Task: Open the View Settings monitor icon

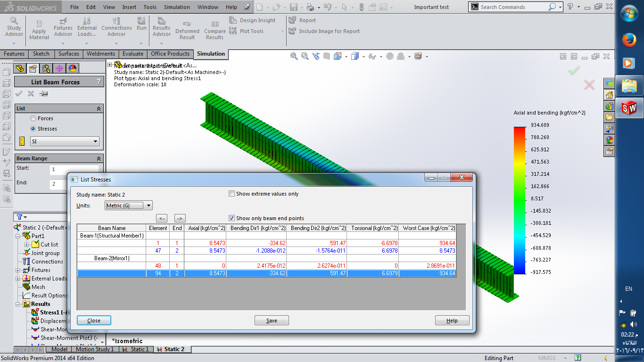Action: click(x=418, y=56)
